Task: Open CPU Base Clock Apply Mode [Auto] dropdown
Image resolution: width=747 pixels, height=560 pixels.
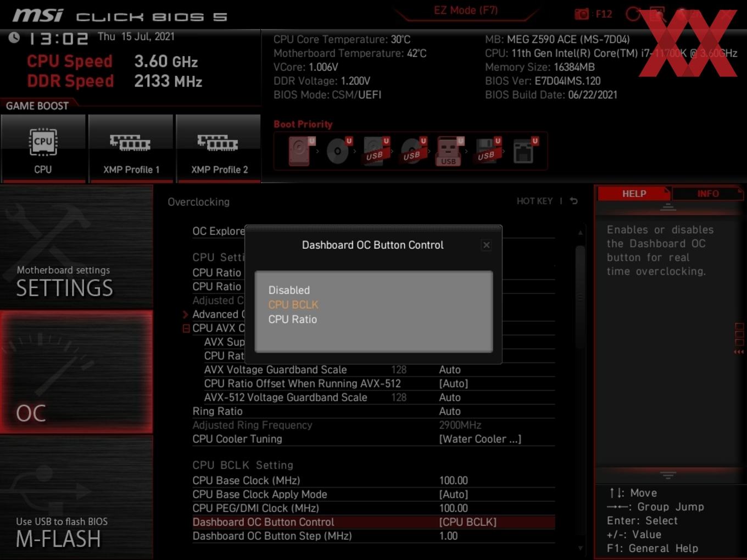Action: point(453,494)
